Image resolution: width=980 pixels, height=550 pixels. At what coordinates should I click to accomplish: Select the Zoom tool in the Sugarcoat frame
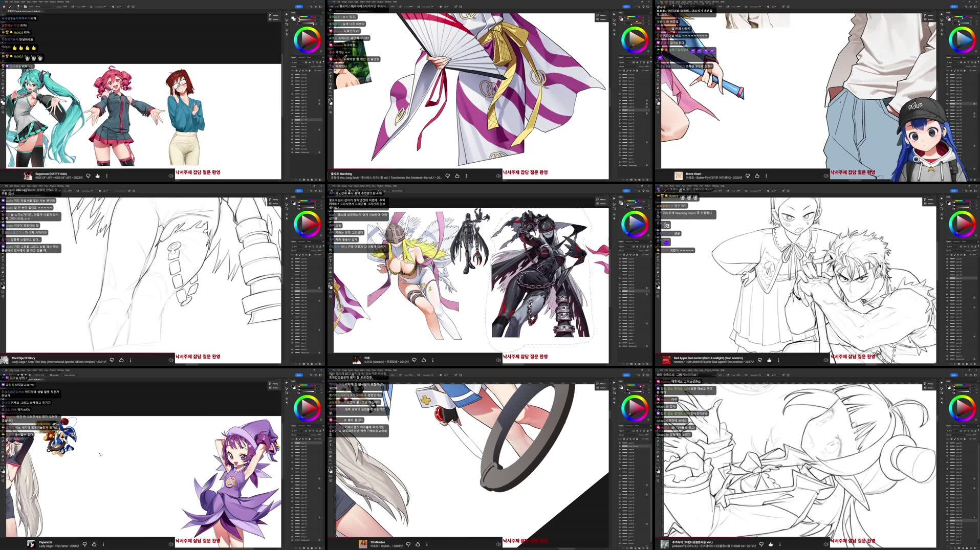tap(3, 92)
